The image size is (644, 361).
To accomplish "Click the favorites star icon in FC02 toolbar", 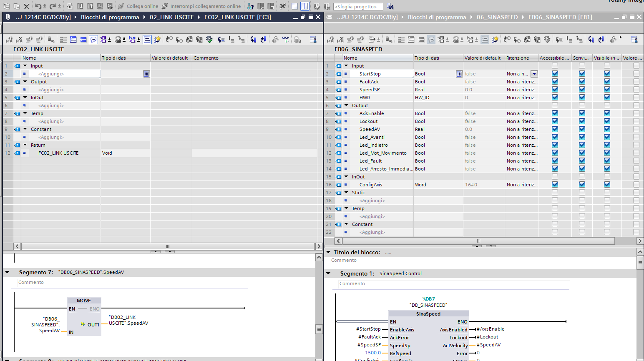I will point(157,40).
